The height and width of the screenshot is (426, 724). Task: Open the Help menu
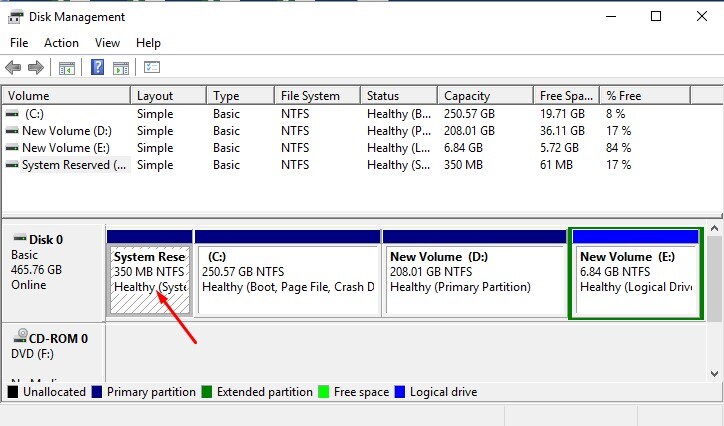pyautogui.click(x=148, y=43)
